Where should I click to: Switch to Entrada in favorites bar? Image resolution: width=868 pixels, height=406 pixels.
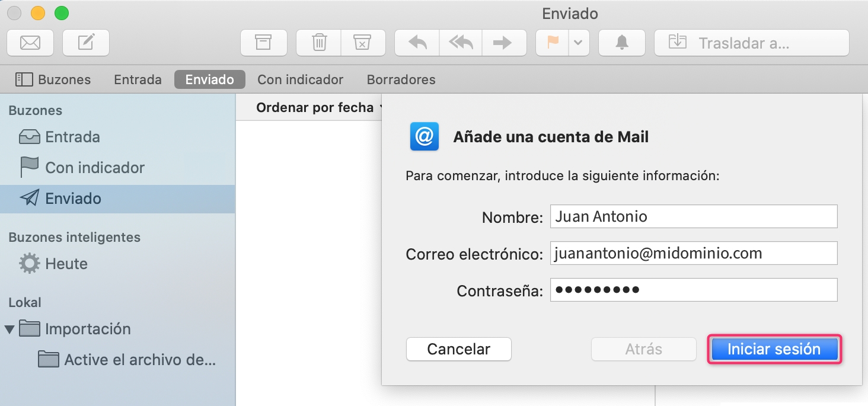(138, 79)
